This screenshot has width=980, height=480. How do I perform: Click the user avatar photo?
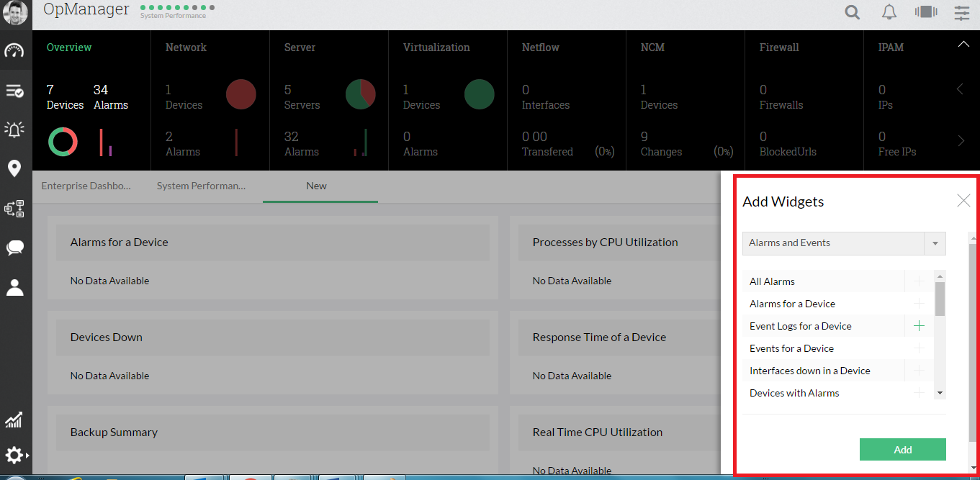click(x=15, y=13)
